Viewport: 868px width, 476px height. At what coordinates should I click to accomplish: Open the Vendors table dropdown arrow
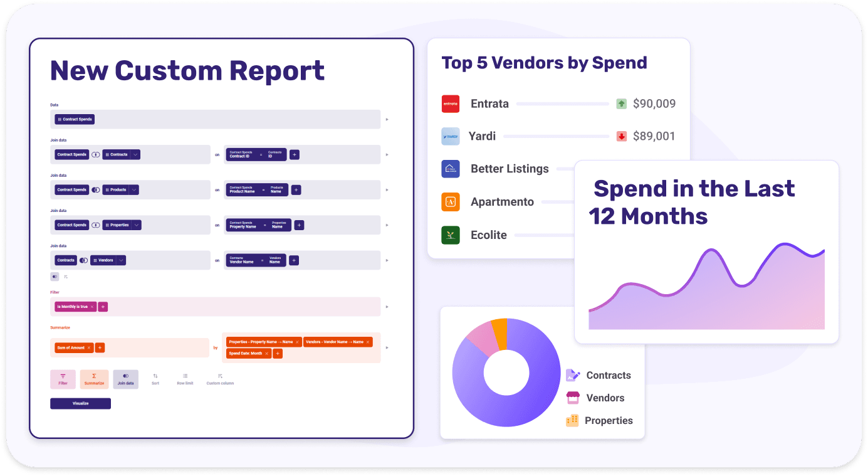point(121,260)
